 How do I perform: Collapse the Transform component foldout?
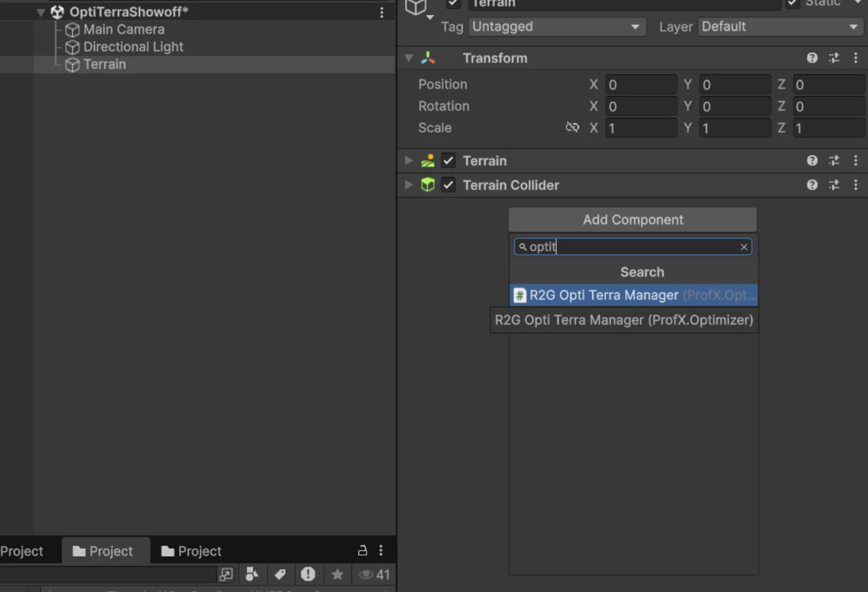coord(408,58)
